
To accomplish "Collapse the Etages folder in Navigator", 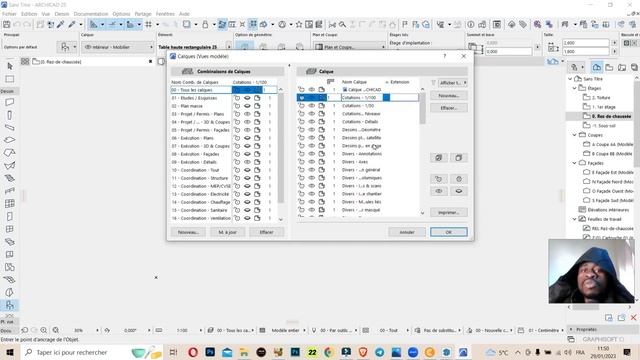I will (575, 88).
